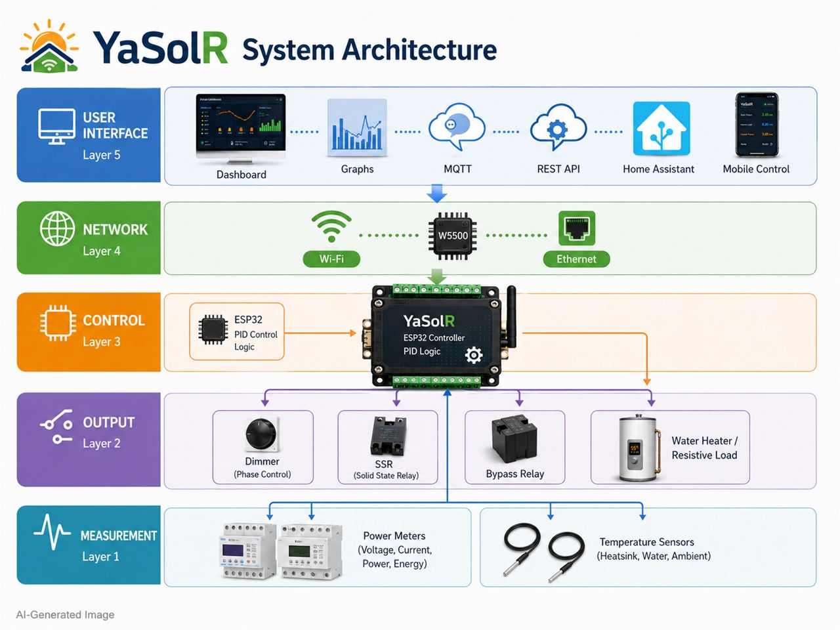This screenshot has height=630, width=840.
Task: Select the power meters device image
Action: tap(281, 551)
